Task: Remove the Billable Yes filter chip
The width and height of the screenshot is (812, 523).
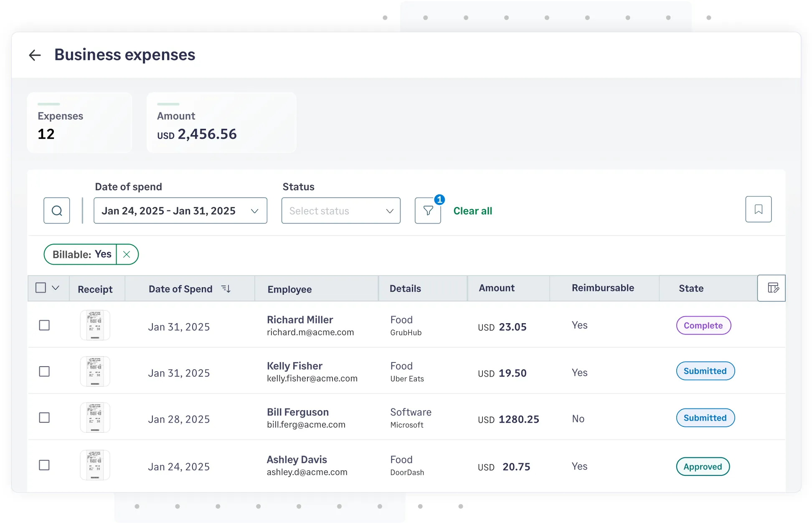Action: tap(127, 254)
